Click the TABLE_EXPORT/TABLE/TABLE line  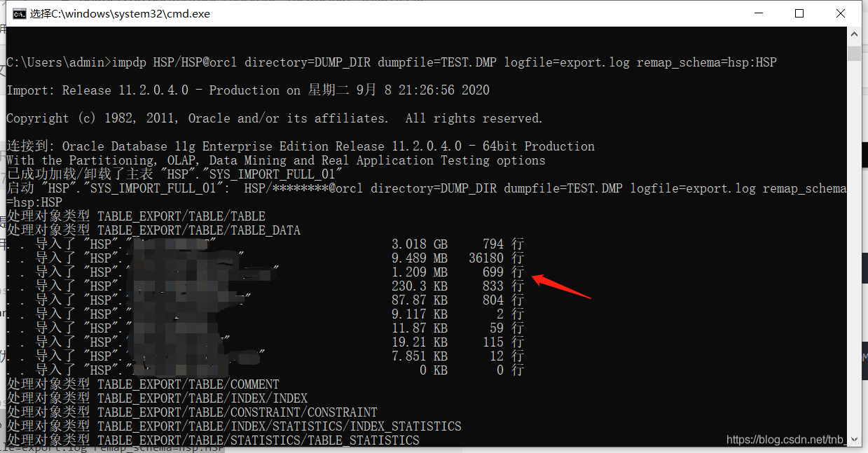pos(136,216)
